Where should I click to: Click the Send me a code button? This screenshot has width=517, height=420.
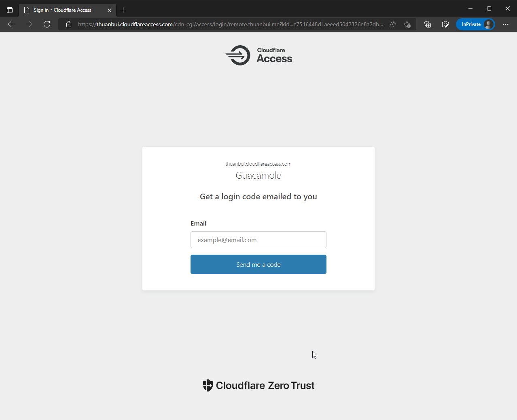click(258, 264)
